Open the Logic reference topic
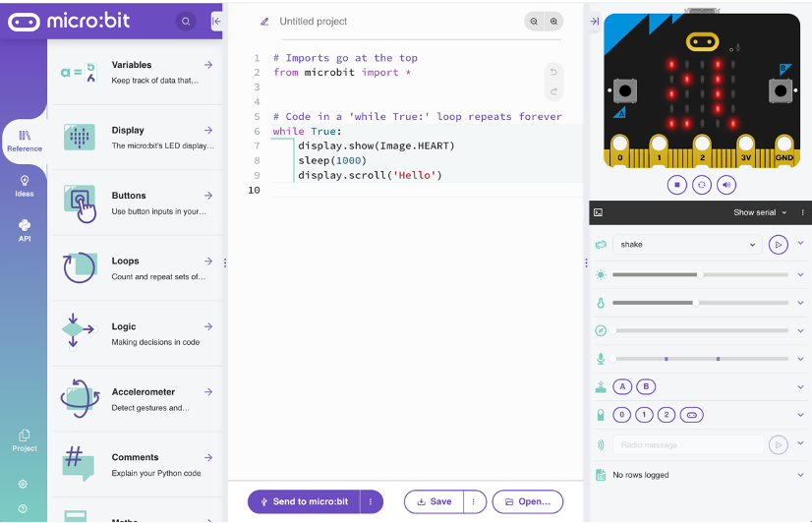This screenshot has height=523, width=812. [138, 334]
